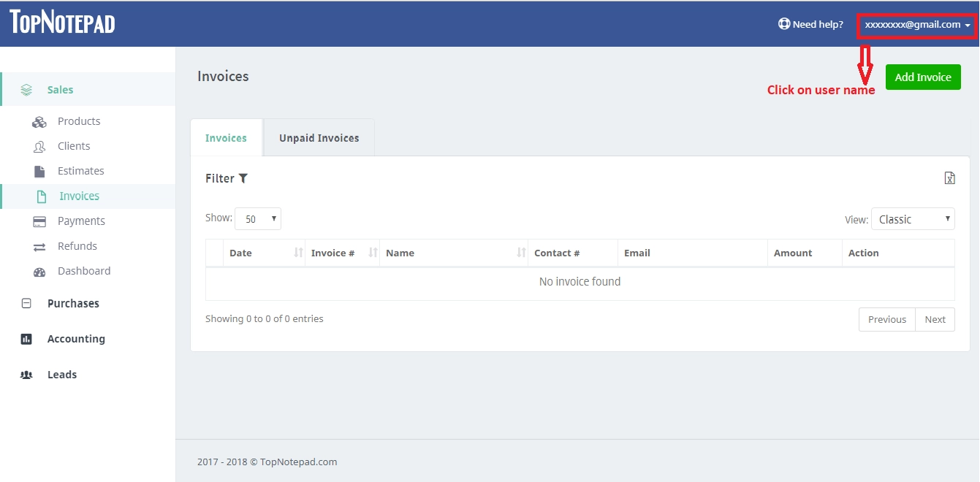Click the Estimates document icon

click(x=39, y=170)
